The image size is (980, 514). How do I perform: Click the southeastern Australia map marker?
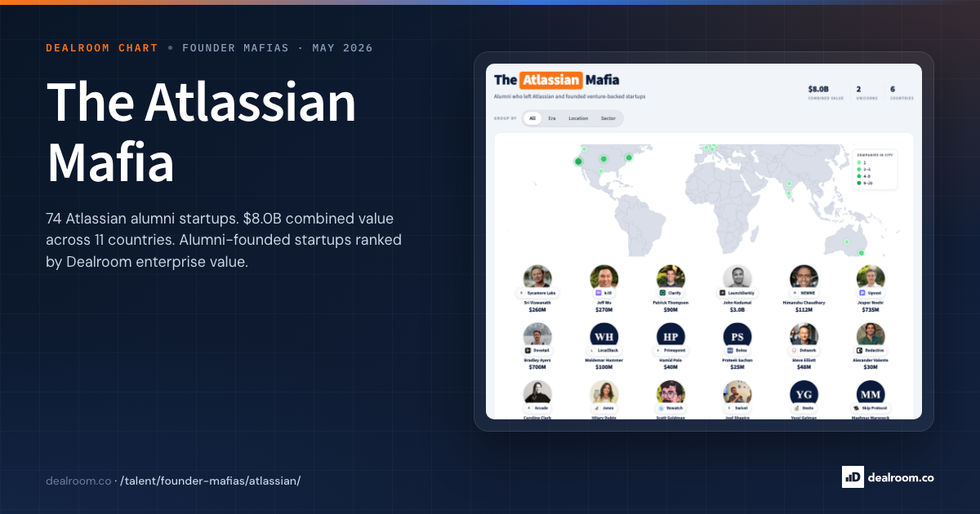[x=861, y=253]
